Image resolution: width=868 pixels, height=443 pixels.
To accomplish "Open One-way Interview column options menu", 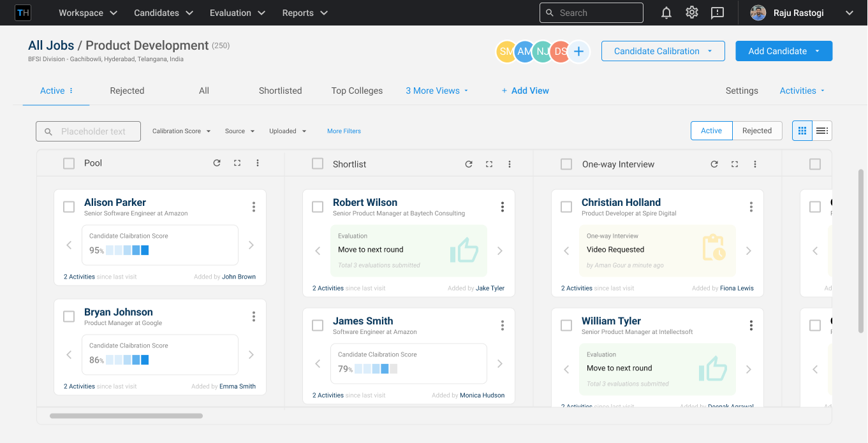I will point(755,164).
